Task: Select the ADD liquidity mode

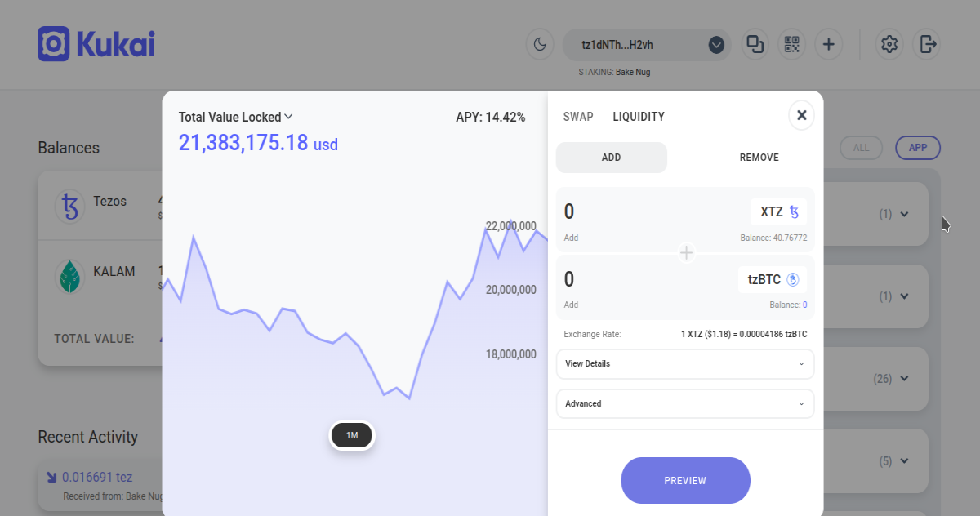Action: pyautogui.click(x=612, y=158)
